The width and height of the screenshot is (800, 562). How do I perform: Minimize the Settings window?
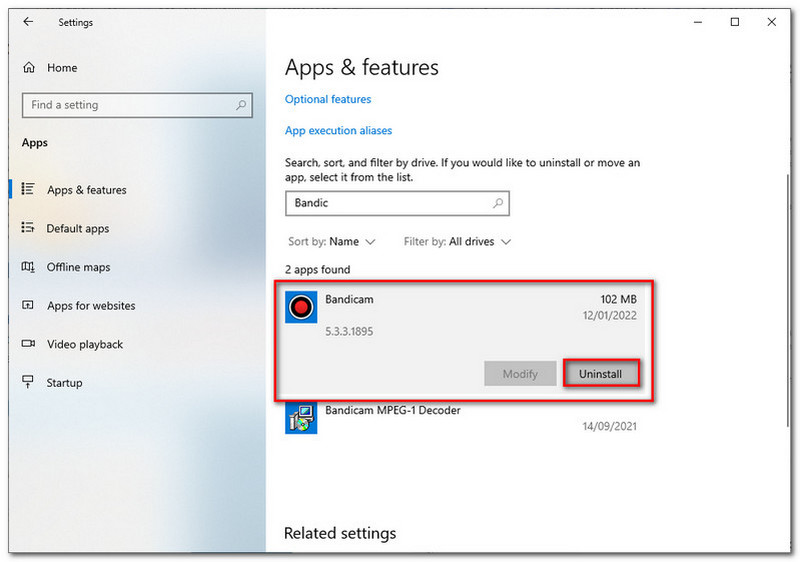[x=698, y=22]
